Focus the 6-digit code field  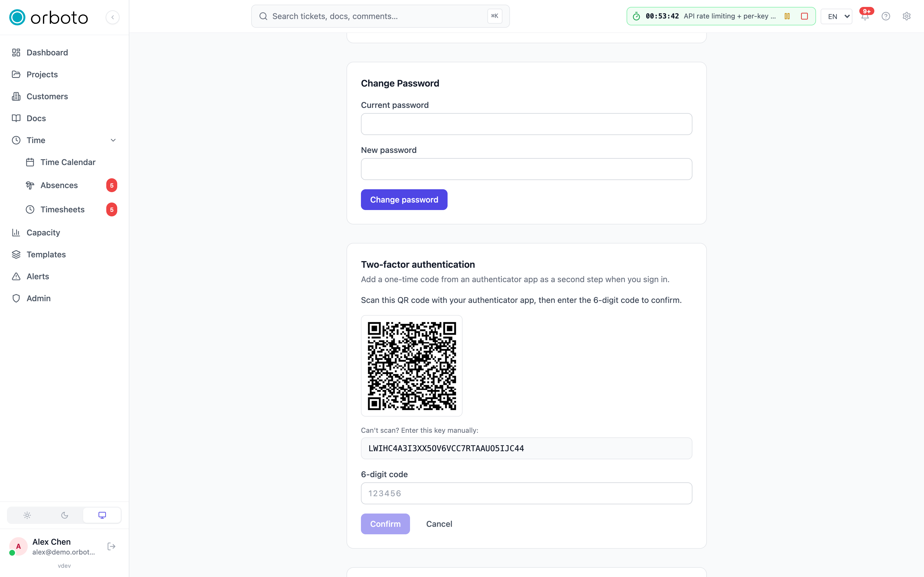click(x=526, y=493)
